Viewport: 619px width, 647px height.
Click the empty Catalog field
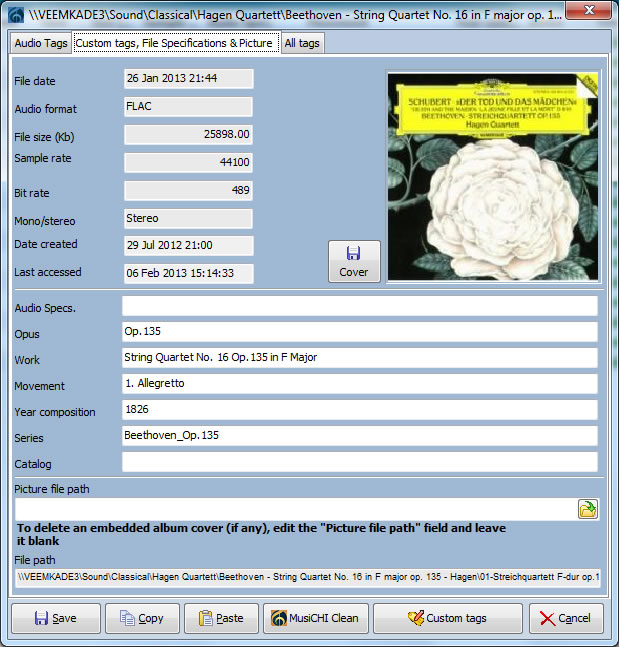[359, 462]
